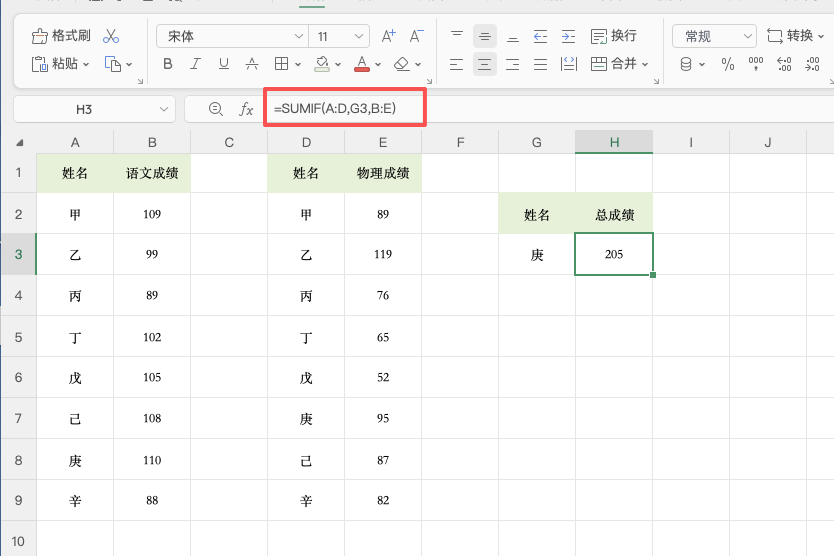
Task: Click the Increase Decimal icon
Action: (784, 64)
